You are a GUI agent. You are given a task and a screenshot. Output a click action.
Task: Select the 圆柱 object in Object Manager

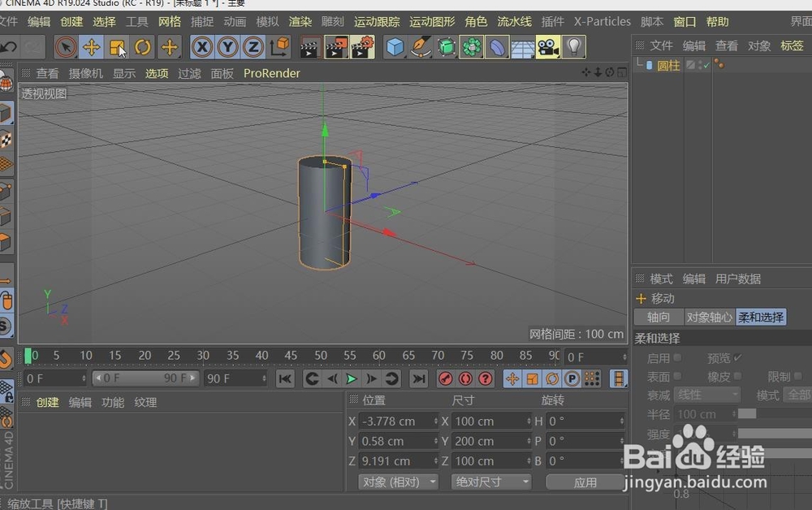(x=668, y=65)
